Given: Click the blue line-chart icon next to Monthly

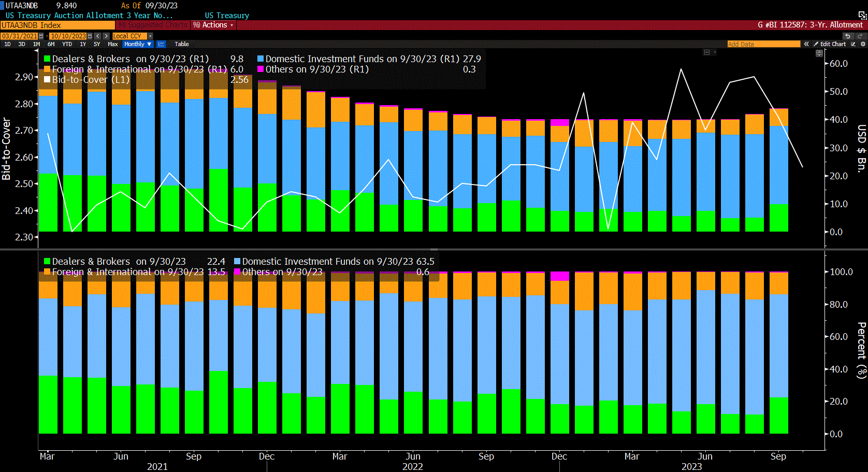Looking at the screenshot, I should pyautogui.click(x=161, y=45).
